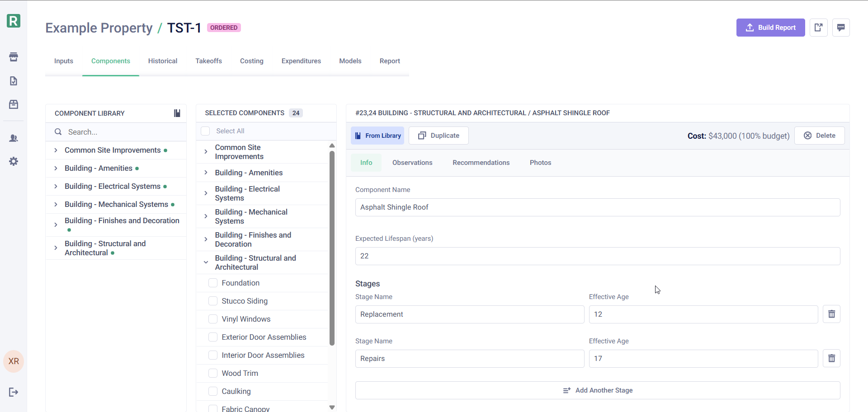Click the search magnifier icon

(58, 132)
